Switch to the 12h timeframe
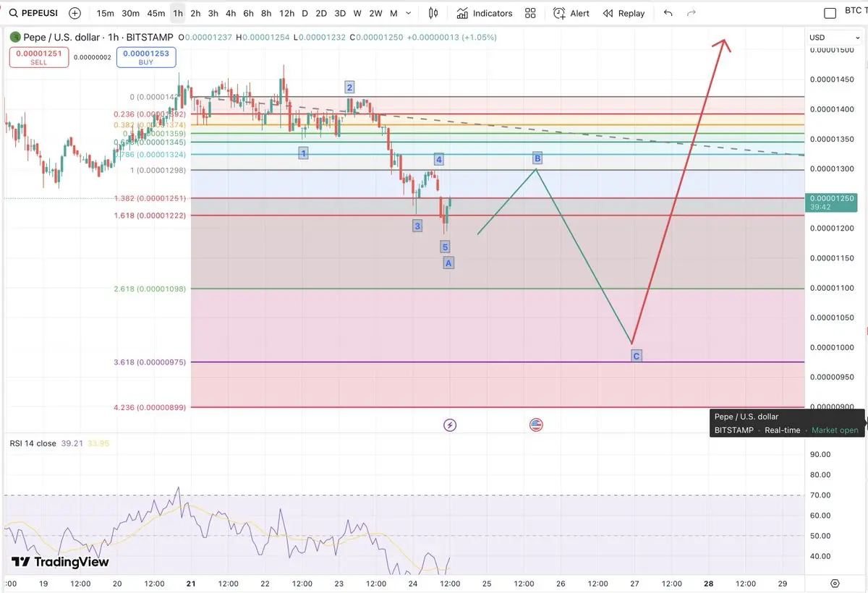Image resolution: width=868 pixels, height=593 pixels. click(286, 13)
